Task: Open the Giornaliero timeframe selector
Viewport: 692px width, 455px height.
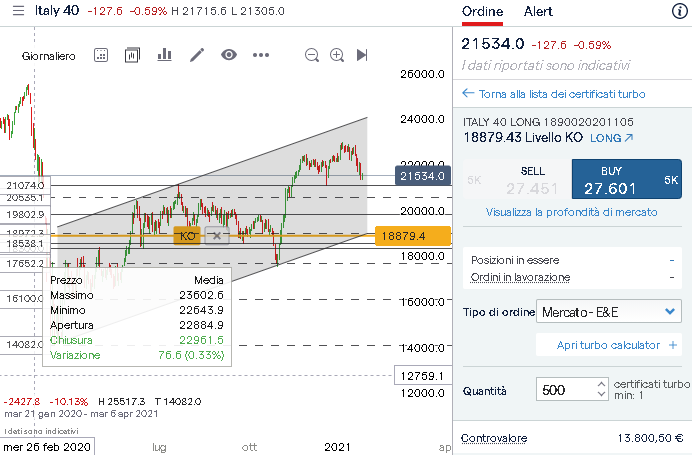Action: (x=49, y=56)
